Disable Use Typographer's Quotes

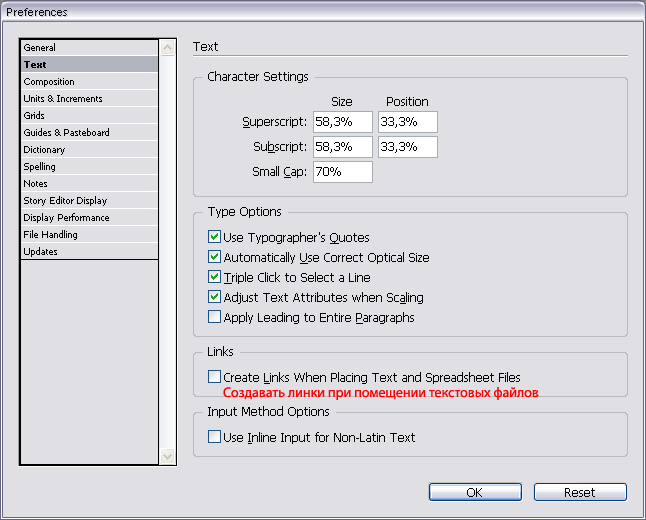[214, 237]
